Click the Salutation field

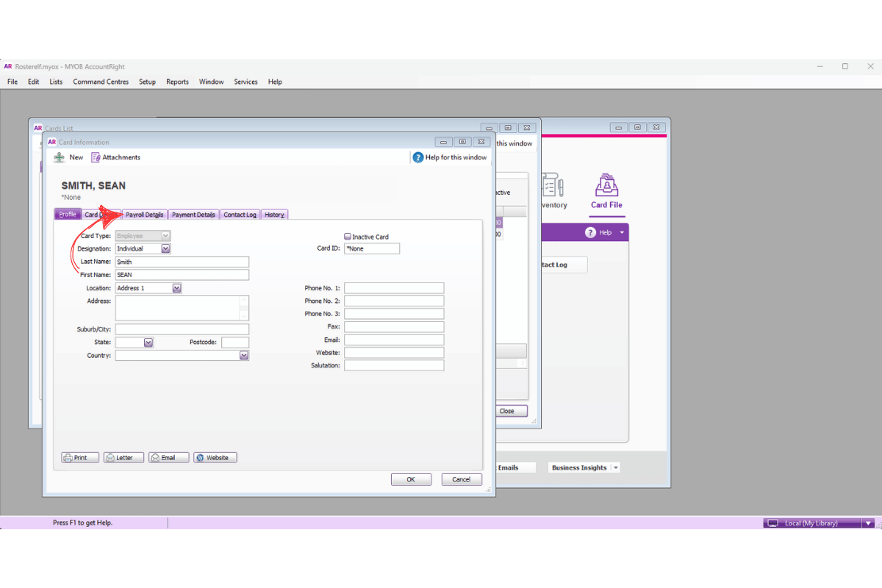(394, 365)
